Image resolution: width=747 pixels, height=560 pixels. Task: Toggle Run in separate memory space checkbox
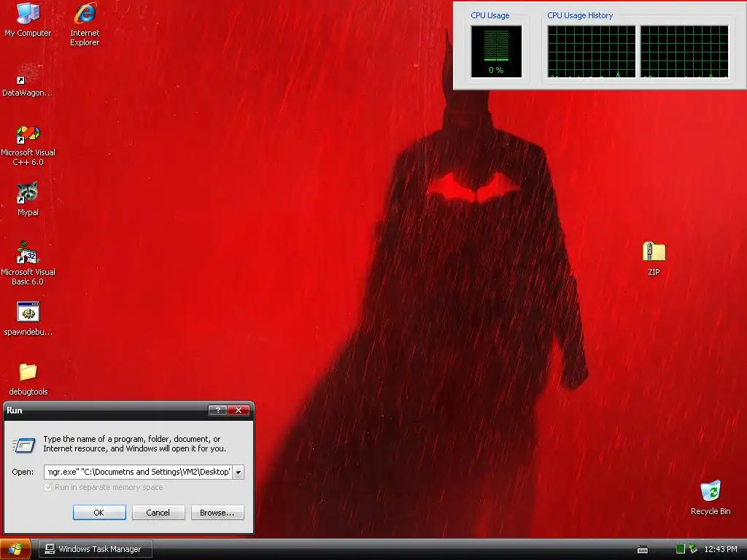[x=47, y=487]
